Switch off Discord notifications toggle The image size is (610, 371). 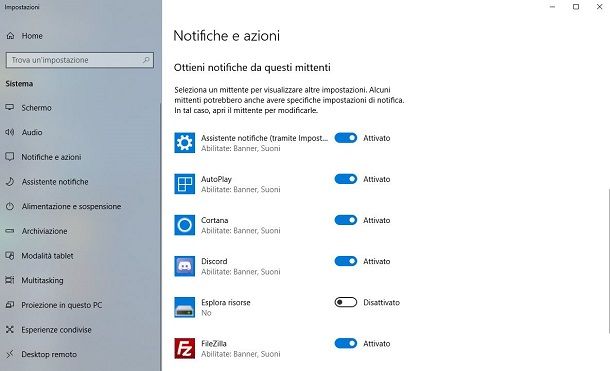click(346, 261)
